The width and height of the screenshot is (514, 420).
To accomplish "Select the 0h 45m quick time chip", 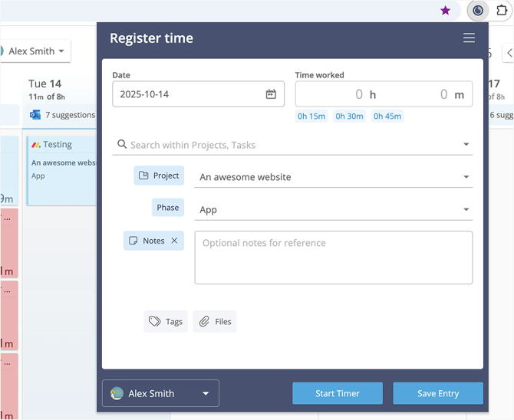I will (387, 116).
